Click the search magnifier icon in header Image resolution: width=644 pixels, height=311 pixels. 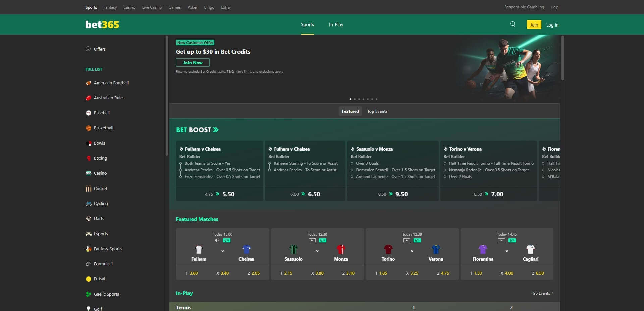click(513, 24)
